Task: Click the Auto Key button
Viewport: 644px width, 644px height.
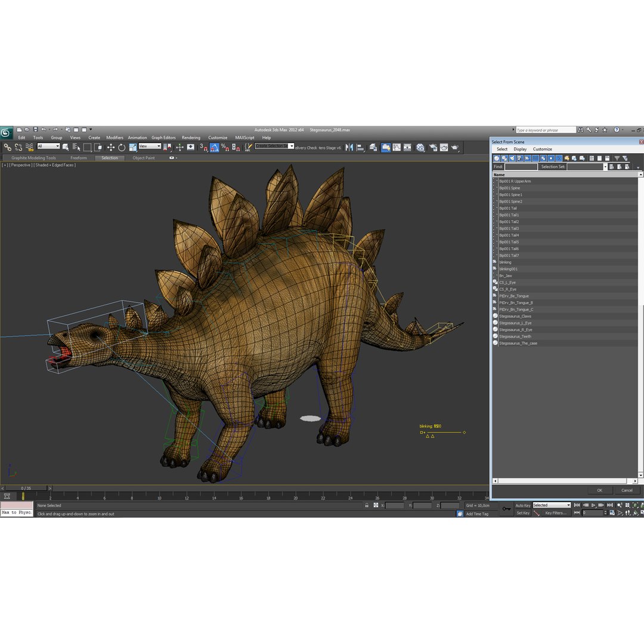Action: [522, 506]
